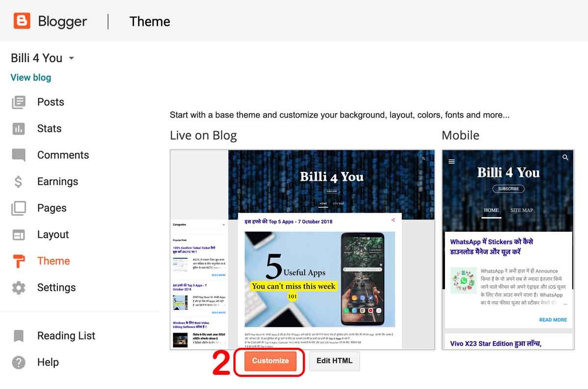Viewport: 588px width, 389px height.
Task: Click WhatsApp stickers post thumbnail in Mobile preview
Action: pos(463,281)
